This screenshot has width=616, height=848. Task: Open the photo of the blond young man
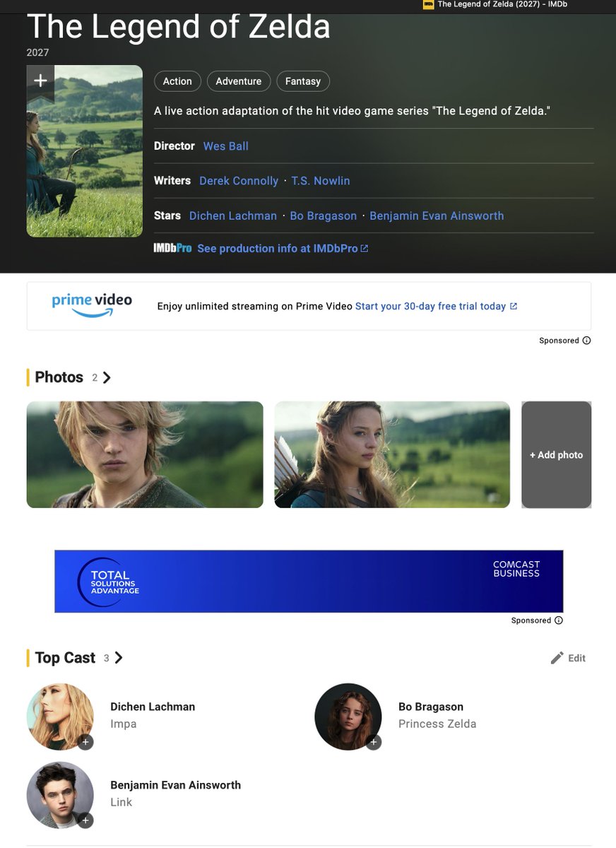145,454
